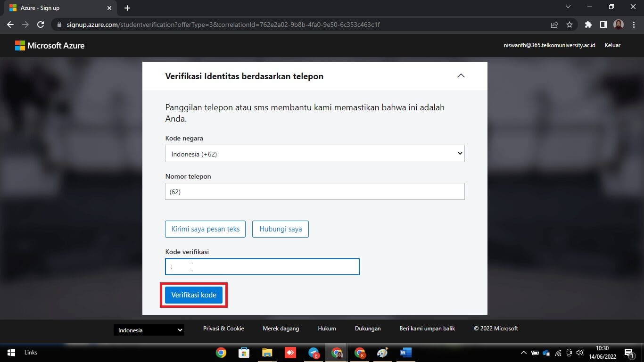Open File Explorer from the taskbar

tap(267, 353)
